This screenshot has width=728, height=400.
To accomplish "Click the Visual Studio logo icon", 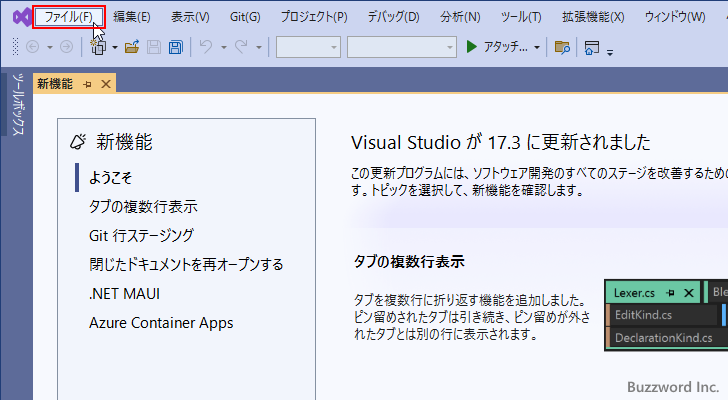I will click(x=22, y=17).
